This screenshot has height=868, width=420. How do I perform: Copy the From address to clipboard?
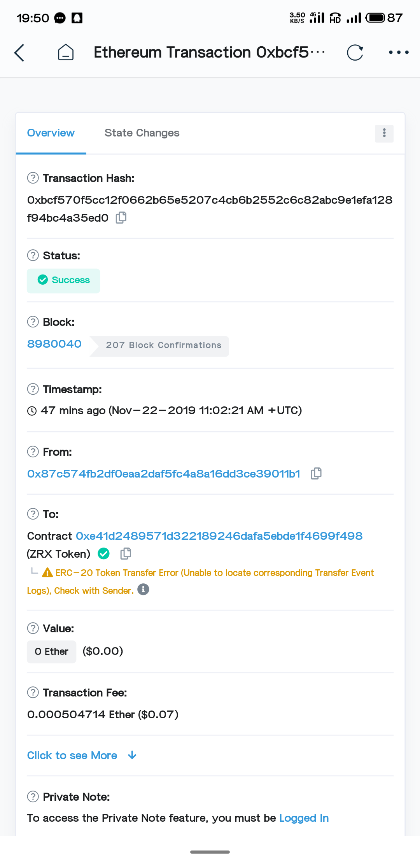316,473
